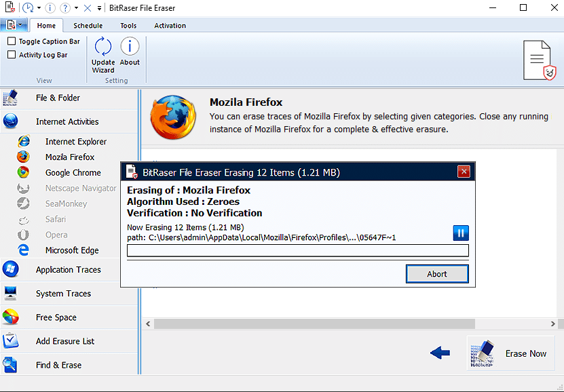This screenshot has height=392, width=564.
Task: Open the Free Space label
Action: tap(56, 317)
